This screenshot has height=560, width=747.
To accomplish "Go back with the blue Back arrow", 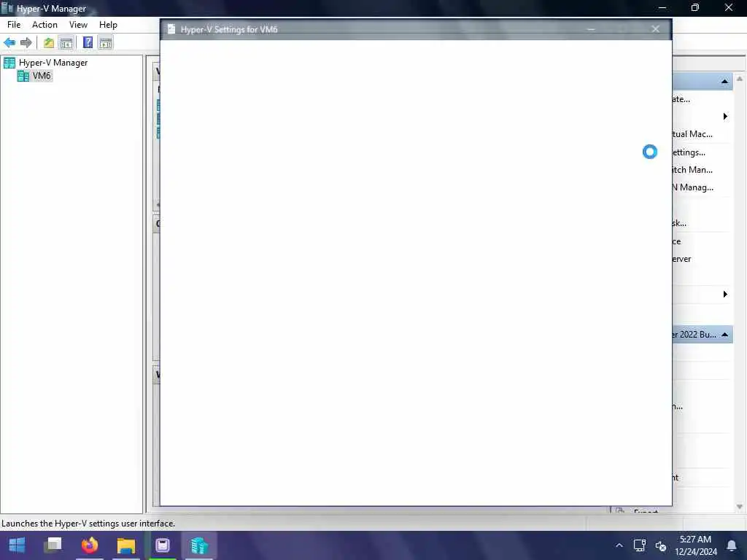I will 9,43.
